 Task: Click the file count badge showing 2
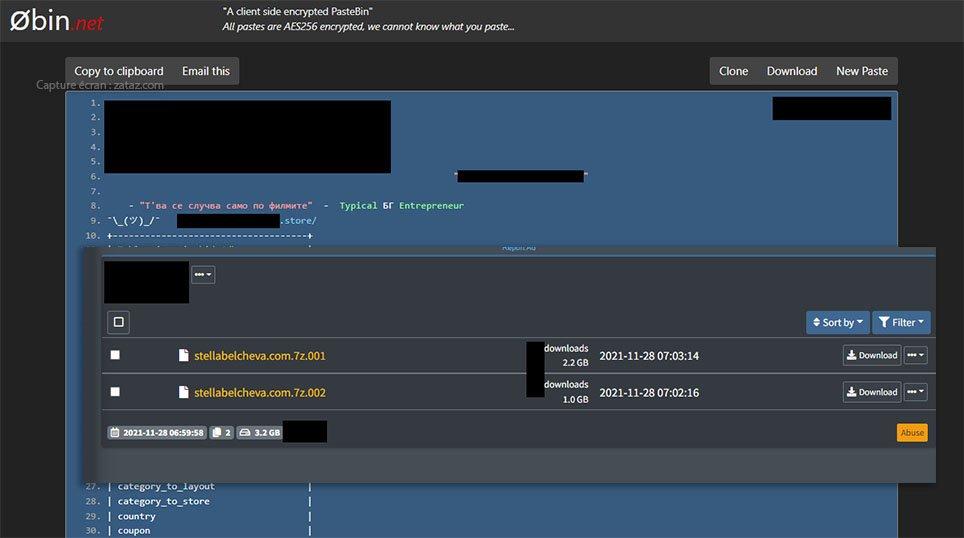coord(221,433)
